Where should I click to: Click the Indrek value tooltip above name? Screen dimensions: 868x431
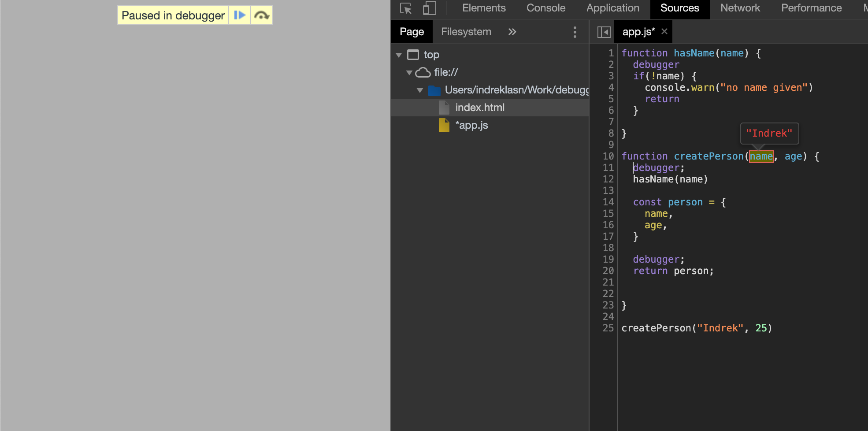[769, 132]
